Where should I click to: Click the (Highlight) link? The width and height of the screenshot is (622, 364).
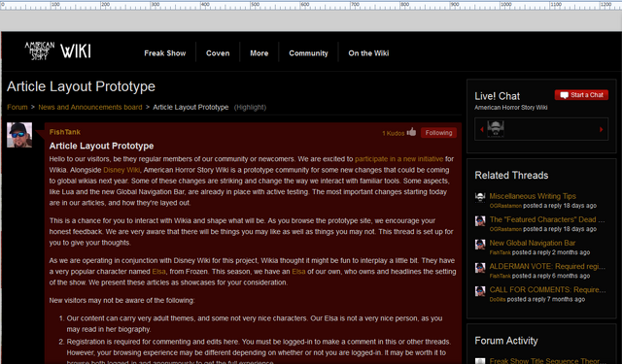click(x=250, y=108)
